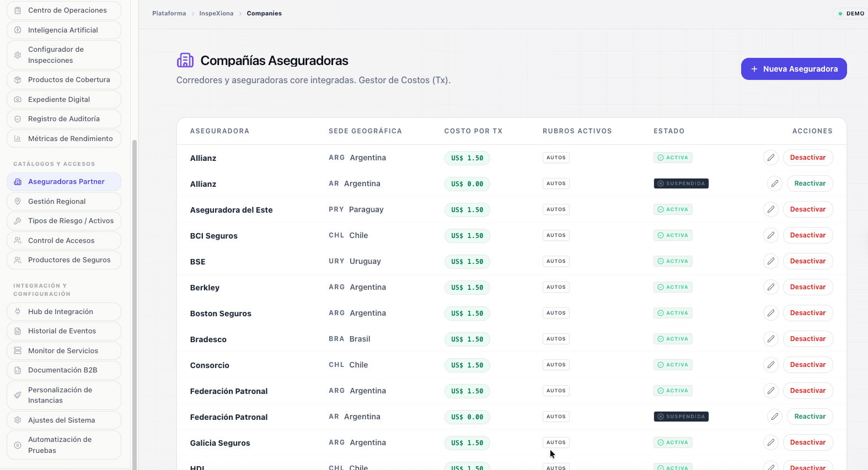Open Historial de Eventos
The width and height of the screenshot is (868, 470).
point(64,331)
